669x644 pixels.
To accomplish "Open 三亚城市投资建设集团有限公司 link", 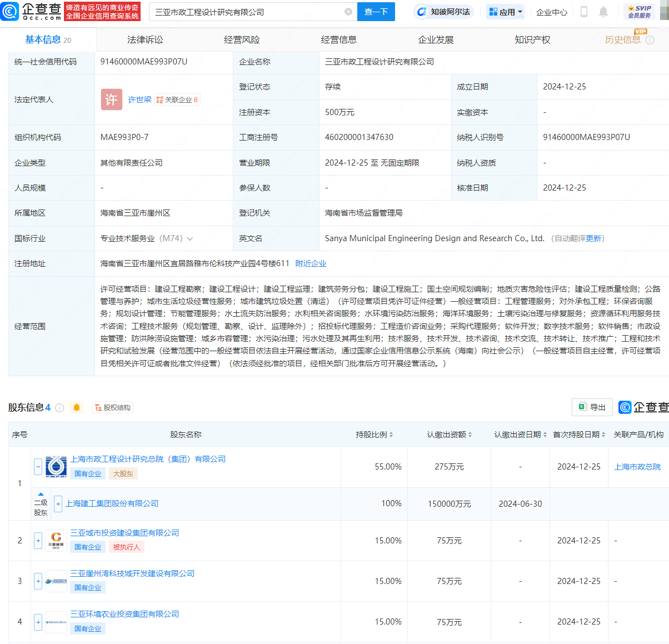I will click(124, 533).
